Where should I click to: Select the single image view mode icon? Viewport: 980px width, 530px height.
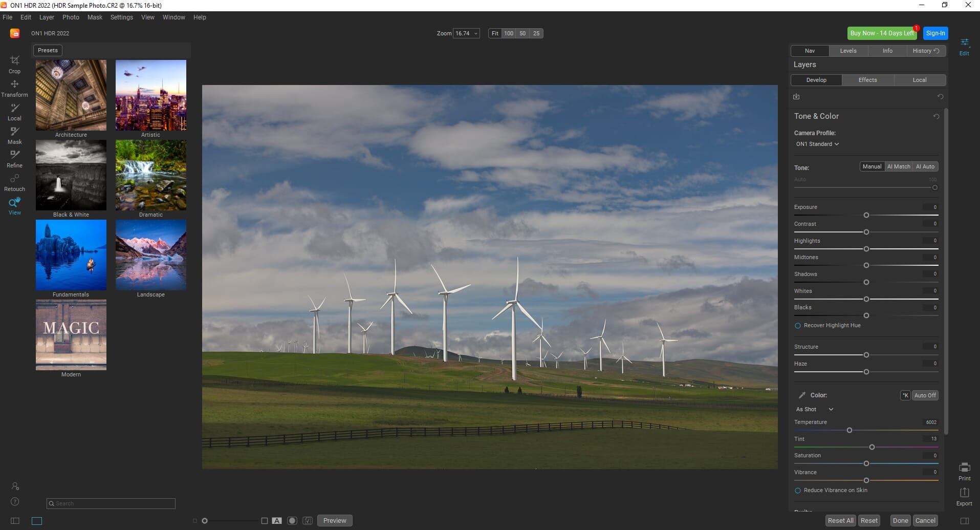37,521
